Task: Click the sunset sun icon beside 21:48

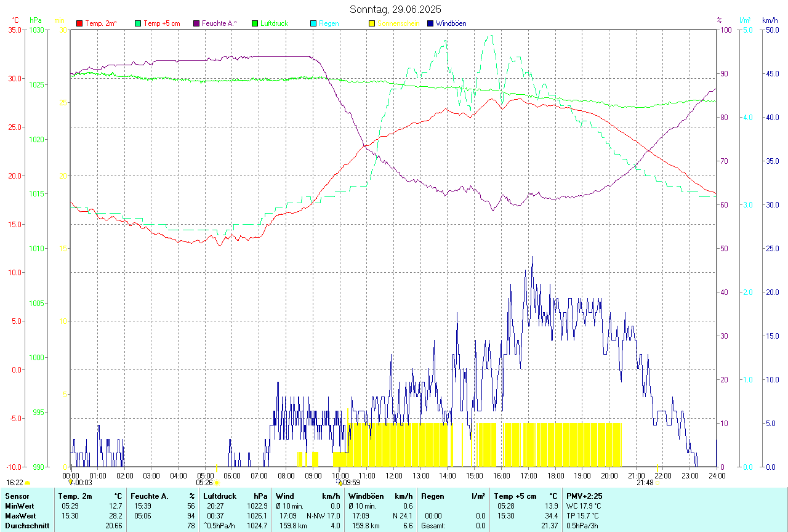Action: point(657,483)
